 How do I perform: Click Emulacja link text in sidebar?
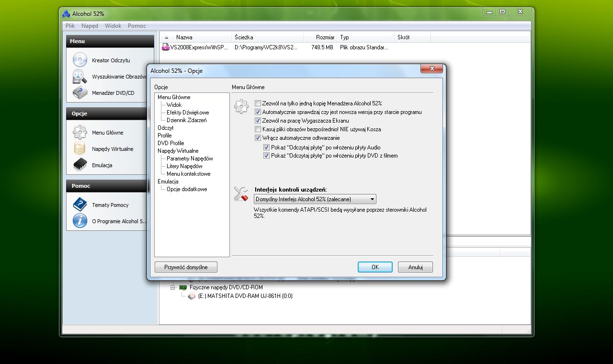102,165
